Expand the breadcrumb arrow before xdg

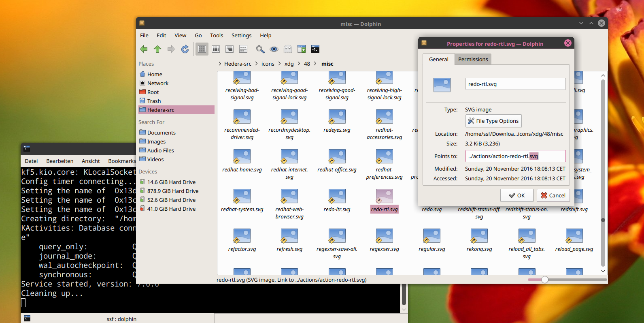click(x=279, y=64)
